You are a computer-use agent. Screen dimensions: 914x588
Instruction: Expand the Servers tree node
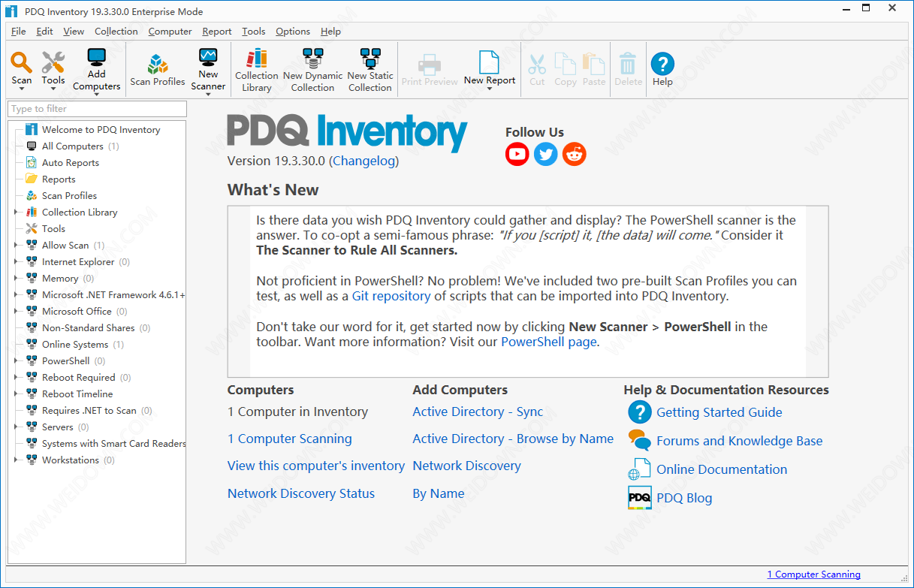click(x=16, y=427)
